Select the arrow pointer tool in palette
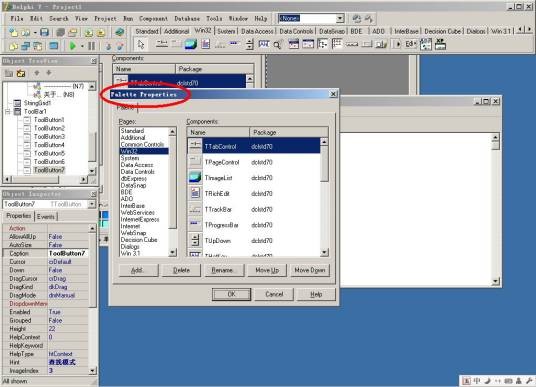Screen dimensions: 536x387 coord(141,45)
